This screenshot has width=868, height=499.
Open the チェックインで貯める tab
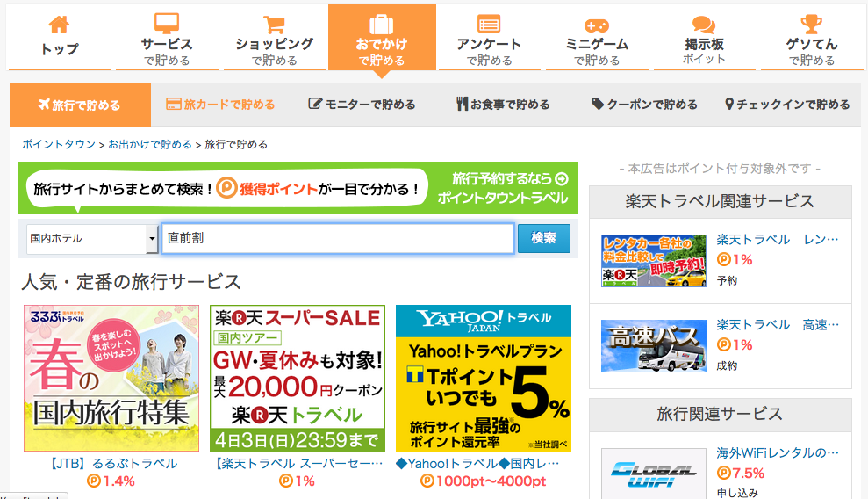(787, 105)
